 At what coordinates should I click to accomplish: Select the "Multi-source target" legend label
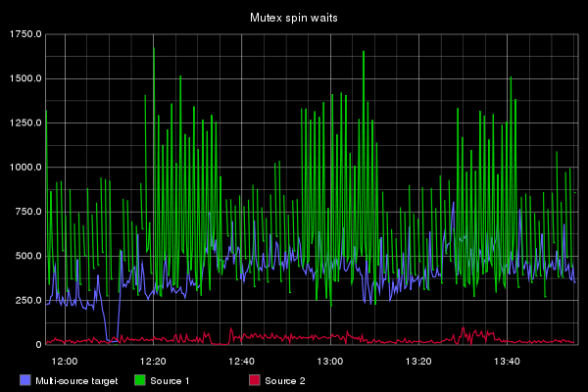tap(76, 380)
